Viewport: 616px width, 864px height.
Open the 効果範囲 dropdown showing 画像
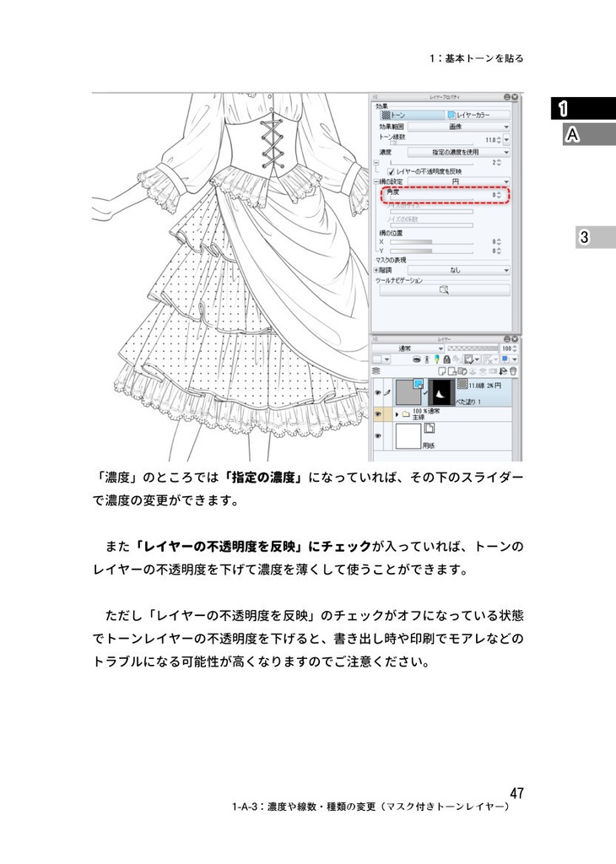pos(458,127)
